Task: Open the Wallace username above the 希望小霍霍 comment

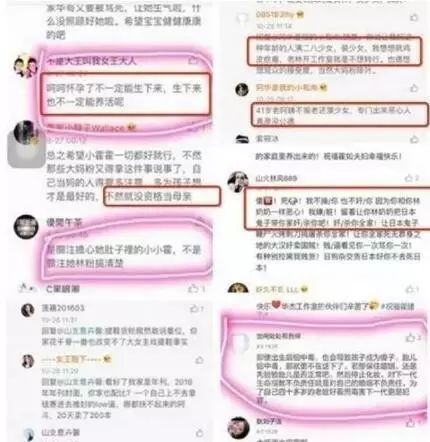Action: (91, 128)
